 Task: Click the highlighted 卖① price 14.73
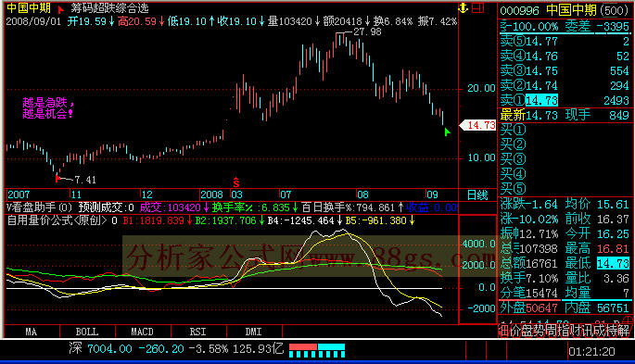pos(541,100)
